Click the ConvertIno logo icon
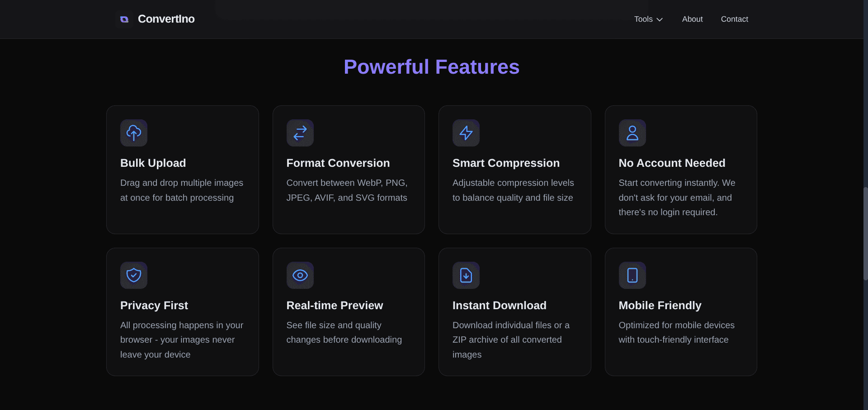This screenshot has height=410, width=868. tap(123, 19)
